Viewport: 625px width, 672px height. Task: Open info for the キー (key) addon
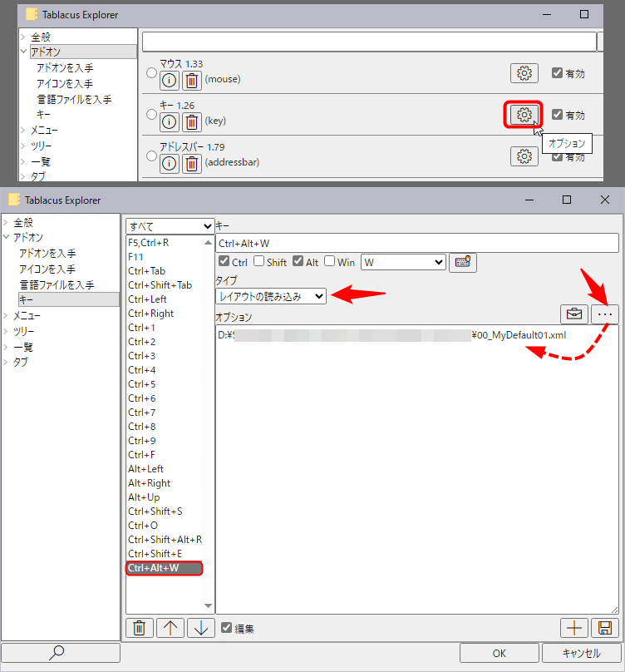click(170, 122)
